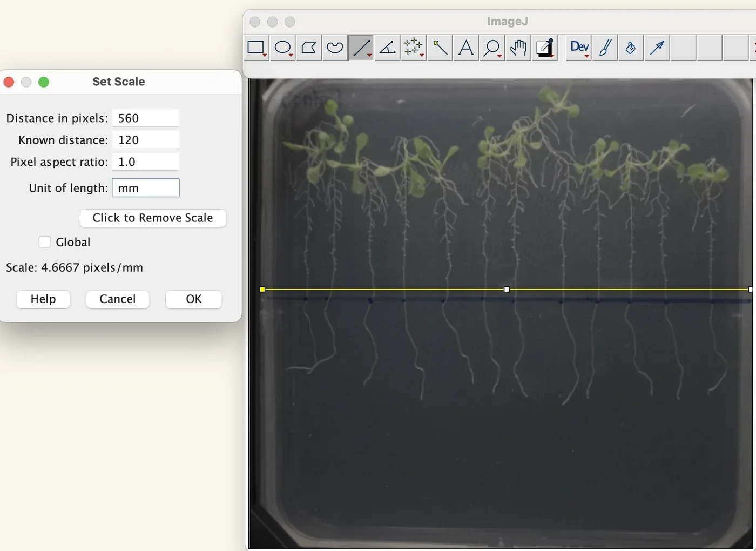Select the Straight Line tool

coord(361,48)
